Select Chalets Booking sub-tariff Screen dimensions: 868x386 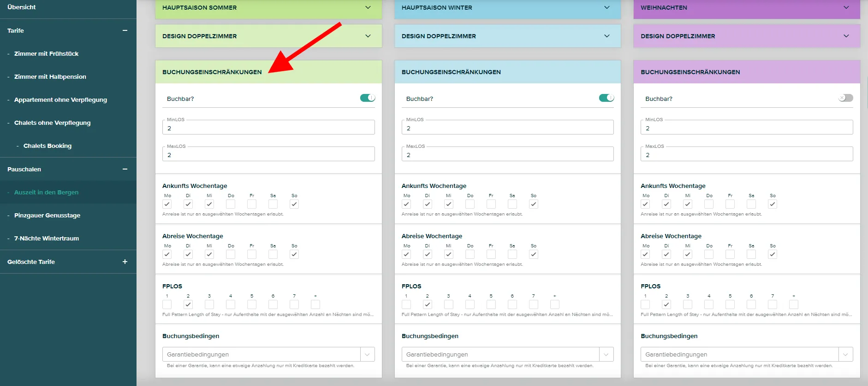(x=48, y=146)
